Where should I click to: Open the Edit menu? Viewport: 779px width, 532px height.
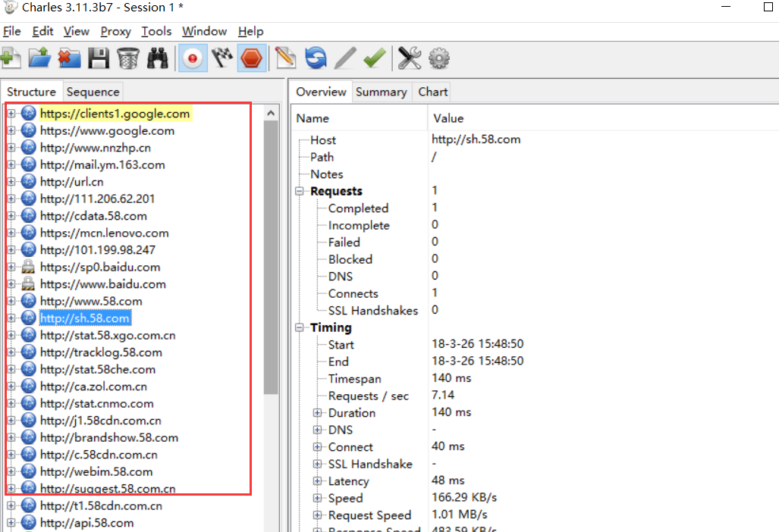(x=42, y=31)
